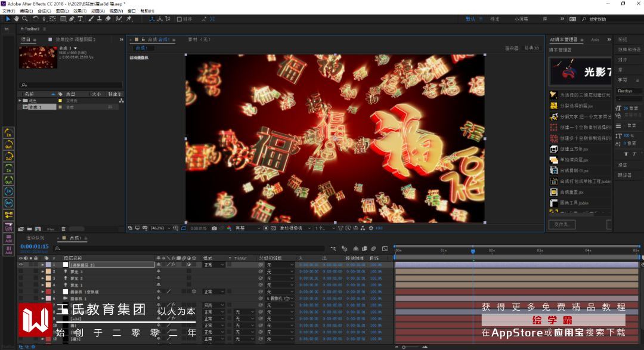Click the current time 0:00:01:15 display
Screen dimensions: 644x350
(x=35, y=246)
